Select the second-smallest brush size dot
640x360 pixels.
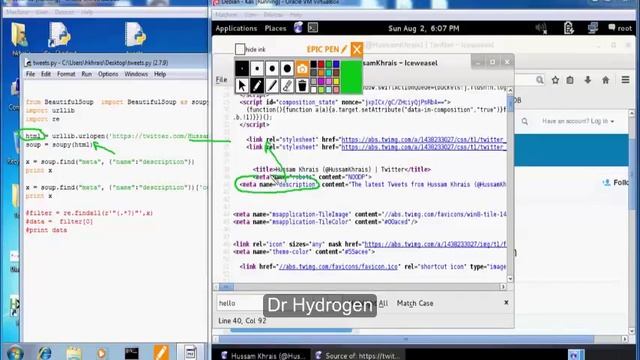pos(257,69)
